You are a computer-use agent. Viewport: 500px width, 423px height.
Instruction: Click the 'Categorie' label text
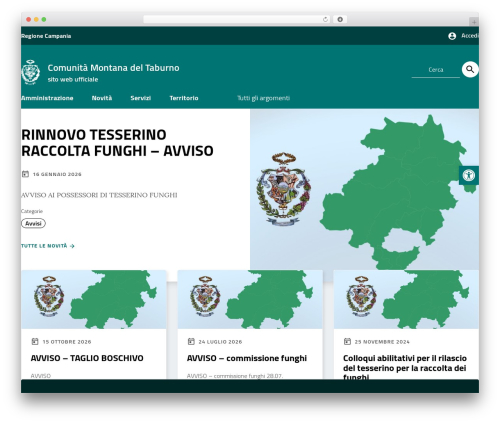click(32, 211)
